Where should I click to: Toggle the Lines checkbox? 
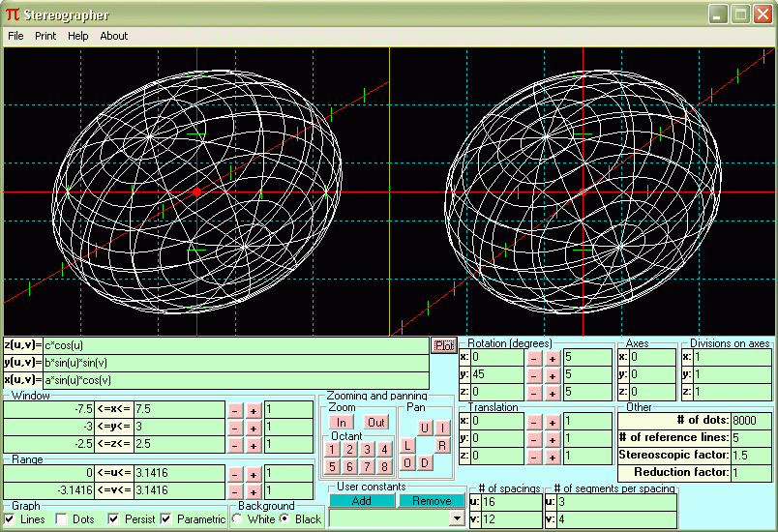pos(11,519)
